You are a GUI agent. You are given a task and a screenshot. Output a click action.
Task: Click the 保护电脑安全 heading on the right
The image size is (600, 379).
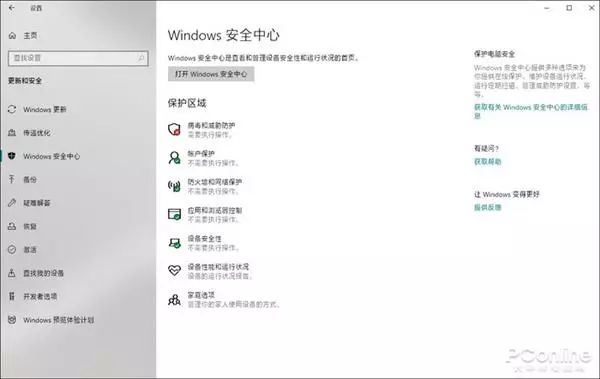[494, 54]
